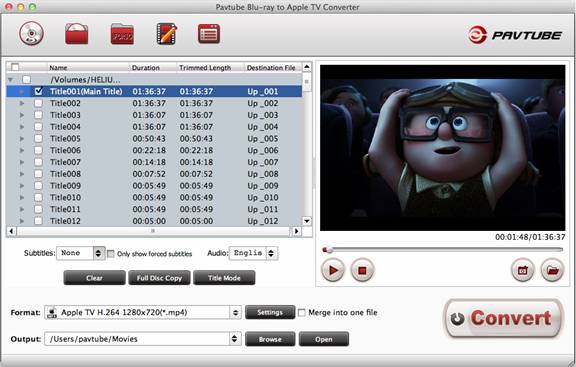Open the snapshot folder icon
Viewport: 576px width, 367px height.
click(552, 270)
